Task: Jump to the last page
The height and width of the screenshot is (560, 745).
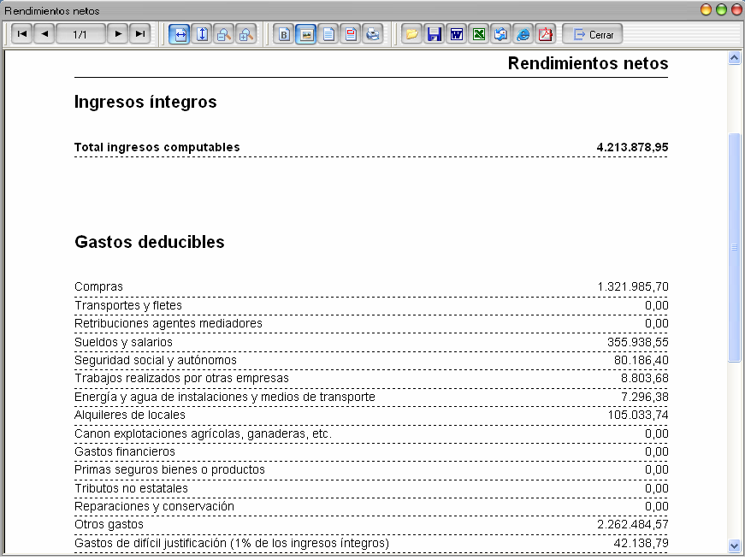Action: pos(140,34)
